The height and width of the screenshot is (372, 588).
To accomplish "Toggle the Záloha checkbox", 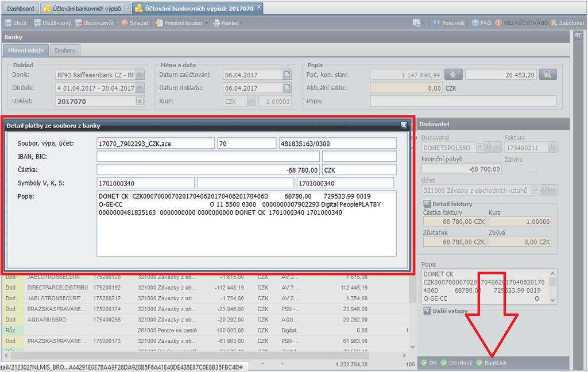I will coord(533,169).
